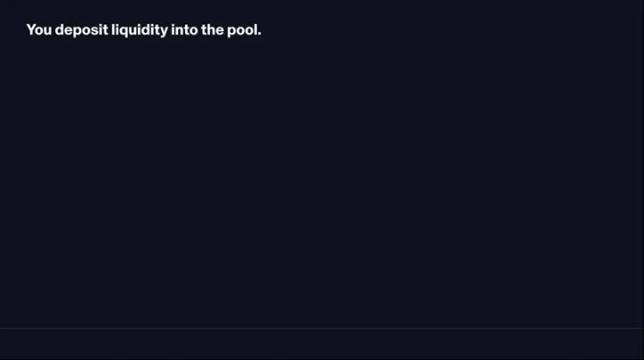Click the blank space right of the heading
The width and height of the screenshot is (644, 360).
(x=447, y=29)
